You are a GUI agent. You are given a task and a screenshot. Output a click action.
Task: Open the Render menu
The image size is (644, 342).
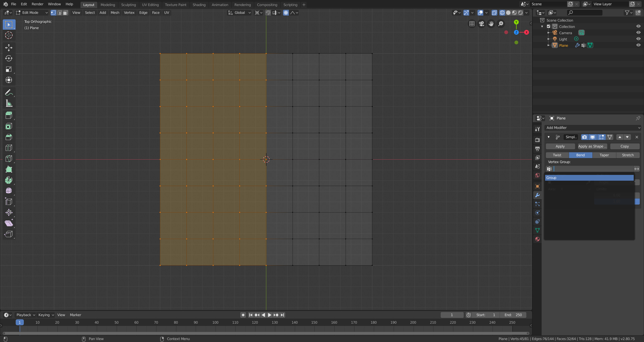(37, 4)
